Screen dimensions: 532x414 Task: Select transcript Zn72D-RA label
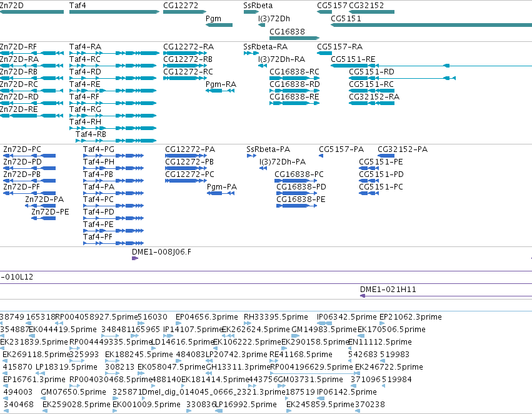[x=19, y=59]
